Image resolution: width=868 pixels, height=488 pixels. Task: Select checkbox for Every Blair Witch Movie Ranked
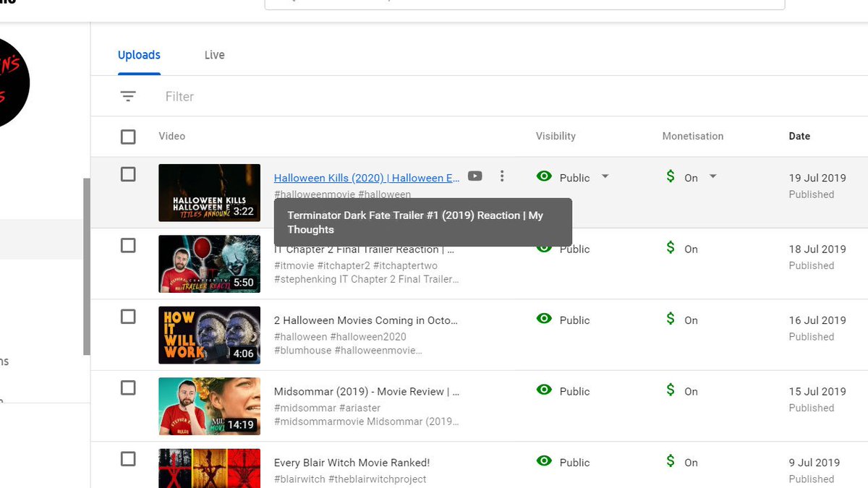[128, 459]
